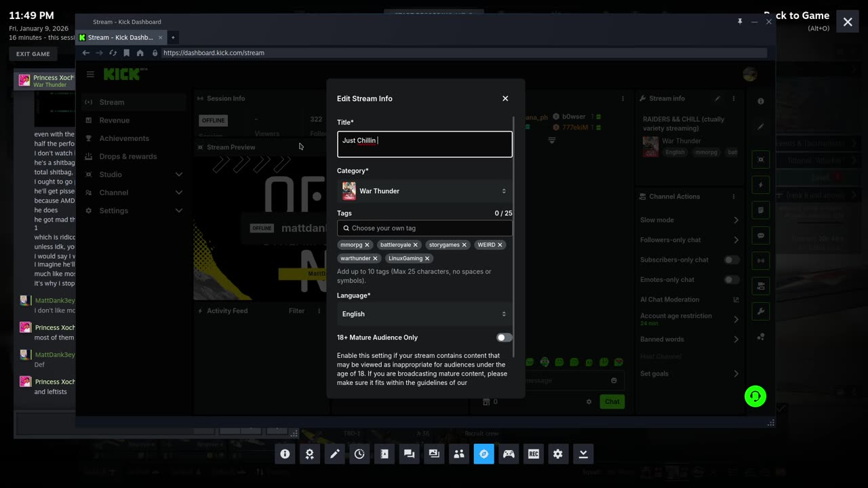Image resolution: width=868 pixels, height=488 pixels.
Task: Click the Activity Feed Filter button
Action: [x=296, y=311]
